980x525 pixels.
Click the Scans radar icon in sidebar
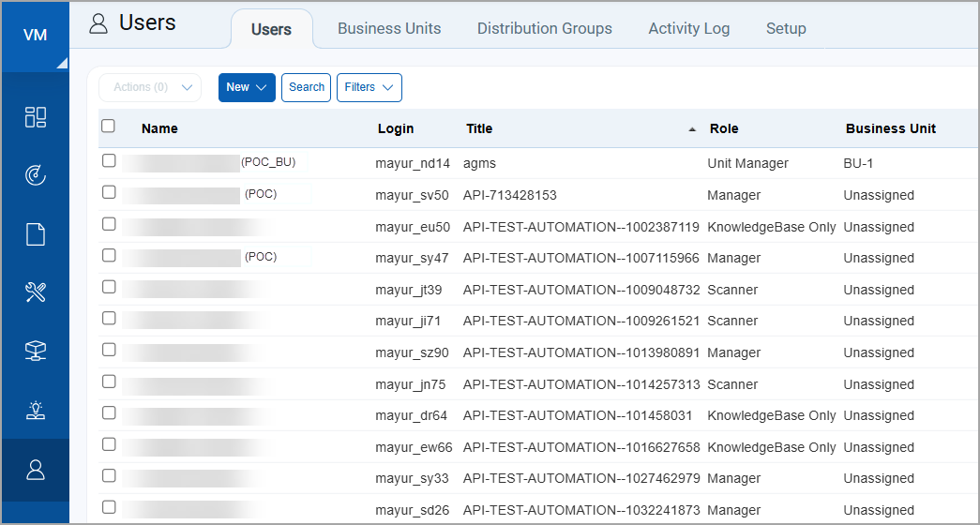[x=35, y=175]
